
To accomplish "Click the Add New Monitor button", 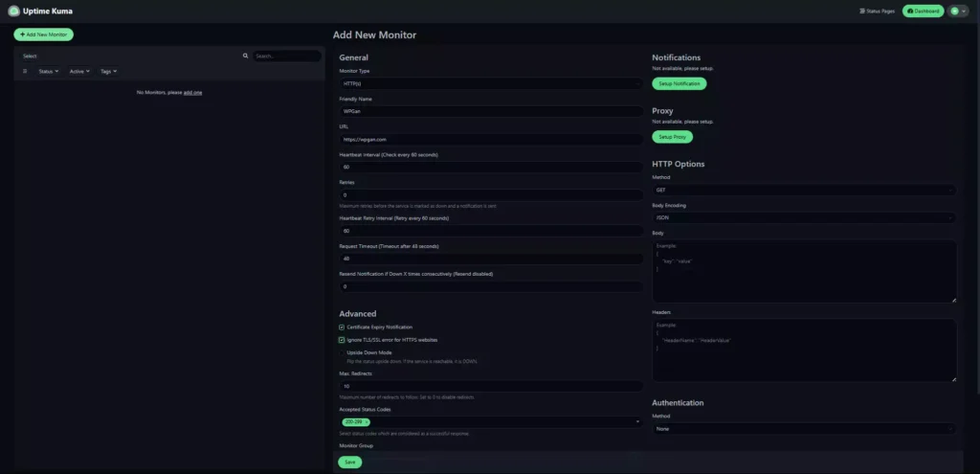I will [x=44, y=34].
